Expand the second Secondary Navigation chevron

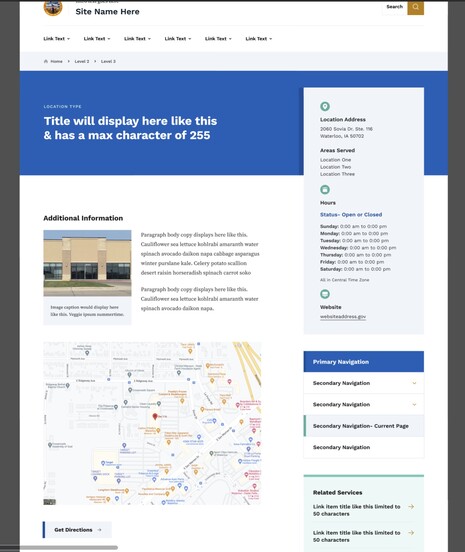[414, 404]
